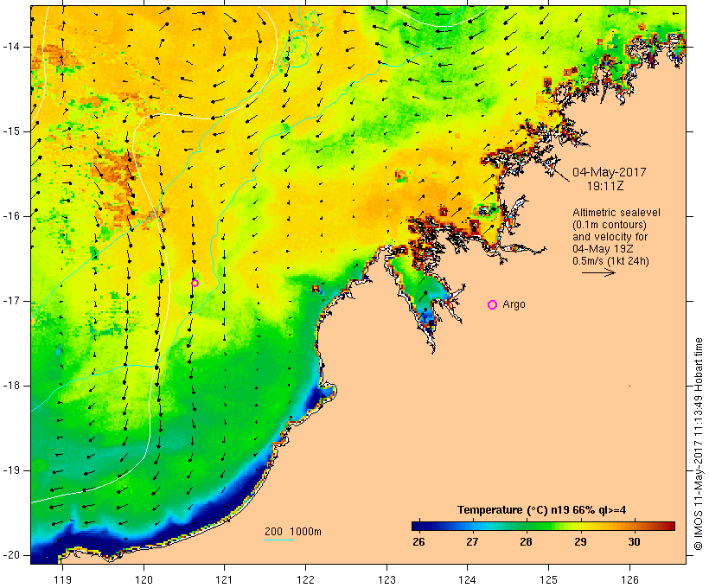709x588 pixels.
Task: Click the 27 label on temperature scale
Action: click(x=472, y=541)
